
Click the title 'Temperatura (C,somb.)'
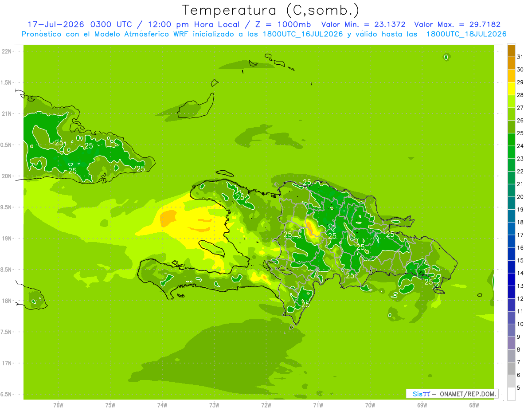(x=270, y=10)
